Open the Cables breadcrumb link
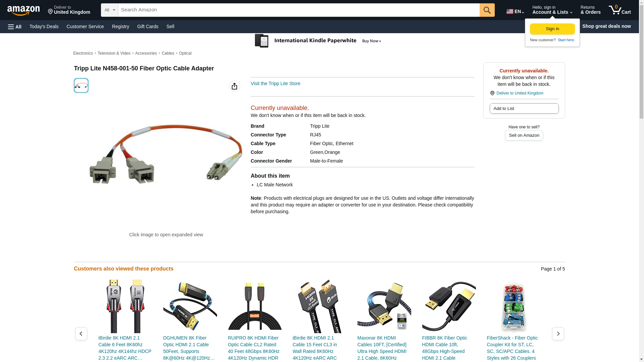The image size is (644, 362). (x=168, y=53)
